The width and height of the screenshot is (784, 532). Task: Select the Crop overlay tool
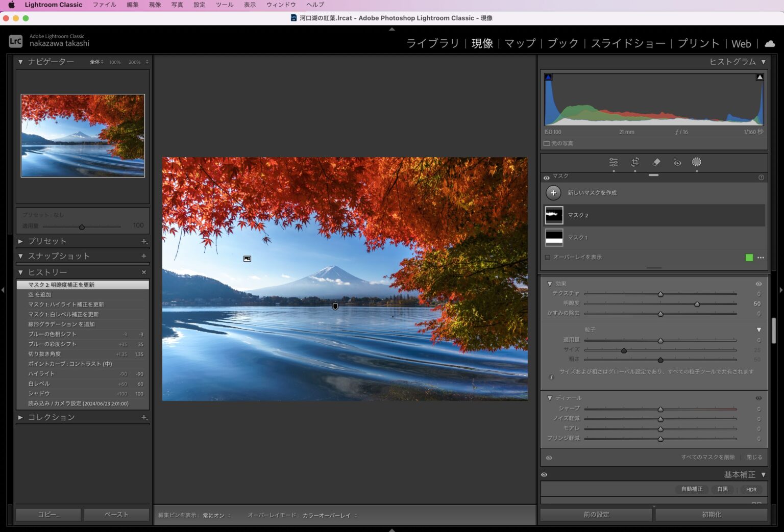pyautogui.click(x=635, y=162)
